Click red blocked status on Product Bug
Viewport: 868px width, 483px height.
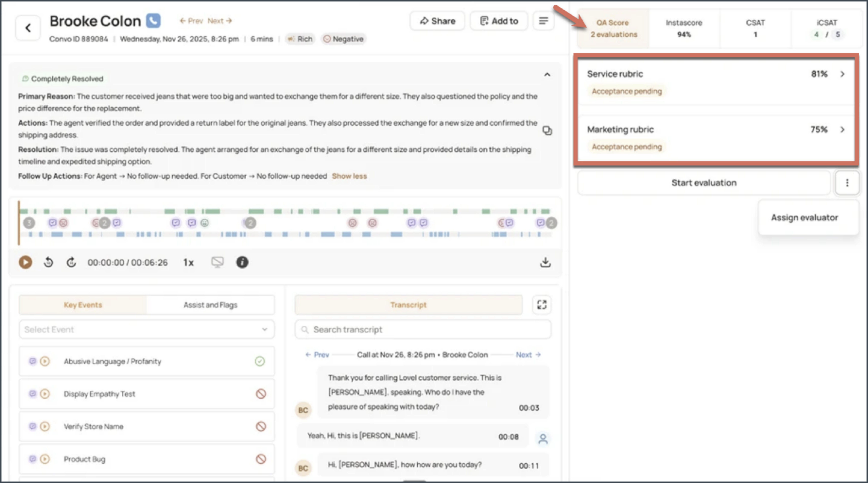261,459
